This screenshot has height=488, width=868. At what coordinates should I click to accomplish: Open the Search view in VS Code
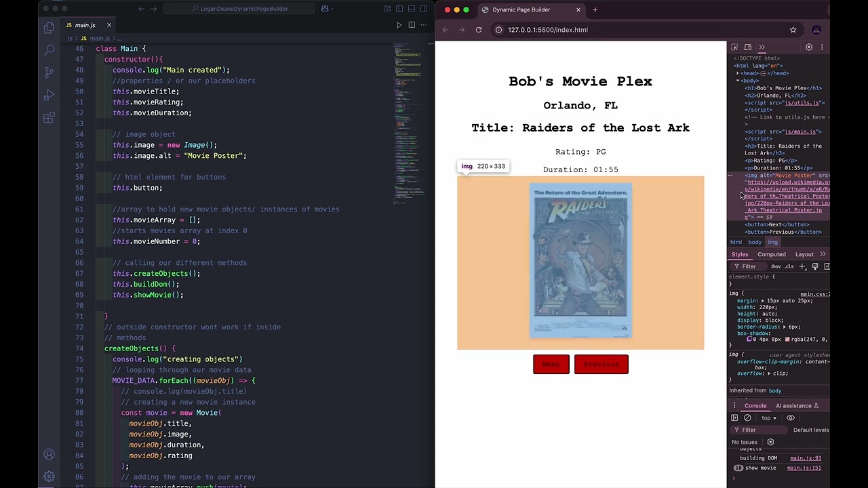click(x=49, y=49)
